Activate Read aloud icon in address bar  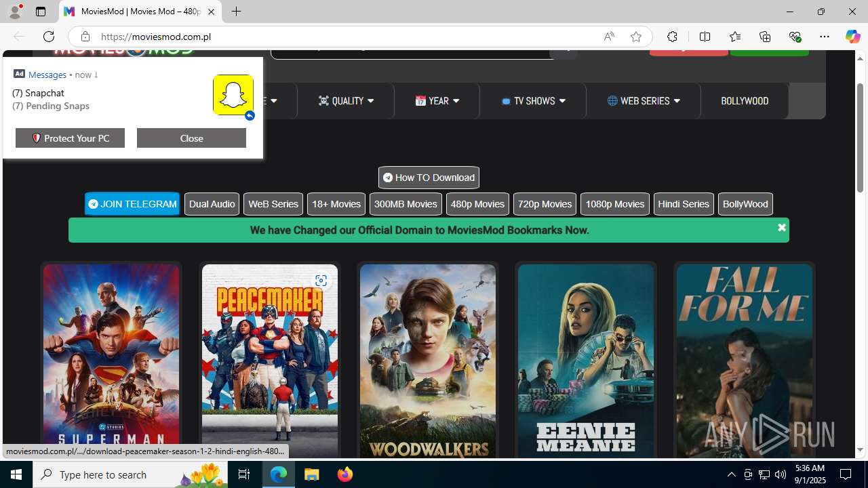(609, 37)
